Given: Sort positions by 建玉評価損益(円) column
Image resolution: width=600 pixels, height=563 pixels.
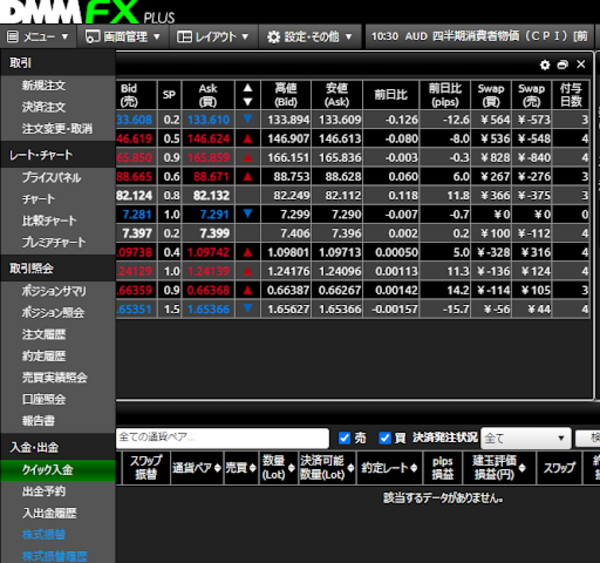Looking at the screenshot, I should [499, 468].
